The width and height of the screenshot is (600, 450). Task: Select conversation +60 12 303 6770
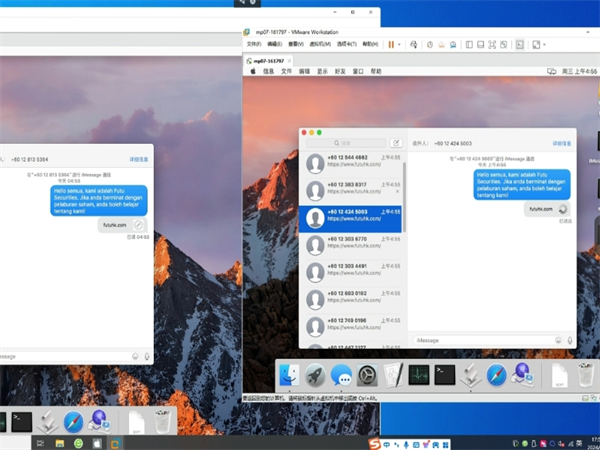[354, 243]
